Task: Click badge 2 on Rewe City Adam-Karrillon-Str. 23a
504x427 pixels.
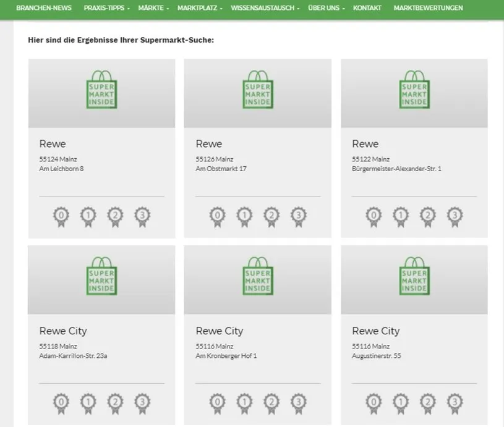Action: coord(115,404)
